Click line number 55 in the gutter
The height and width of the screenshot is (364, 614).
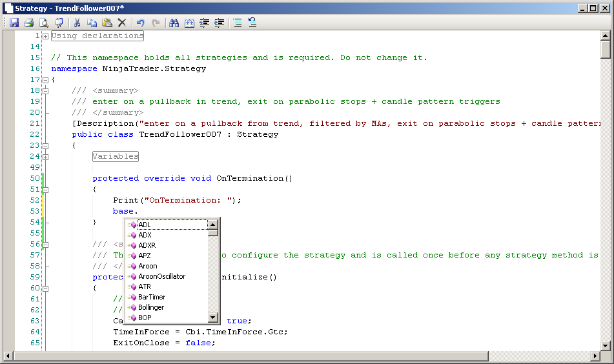(x=35, y=233)
